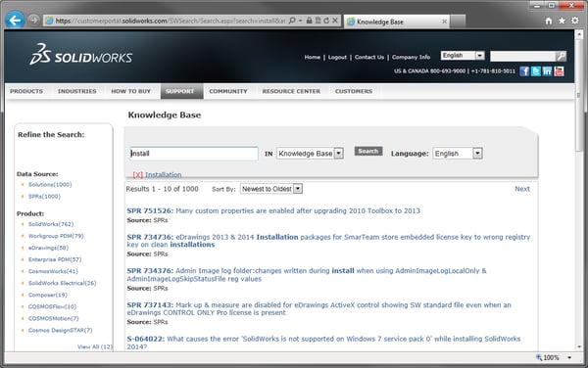
Task: Filter by Workgroup PDM(79) product
Action: click(x=56, y=236)
